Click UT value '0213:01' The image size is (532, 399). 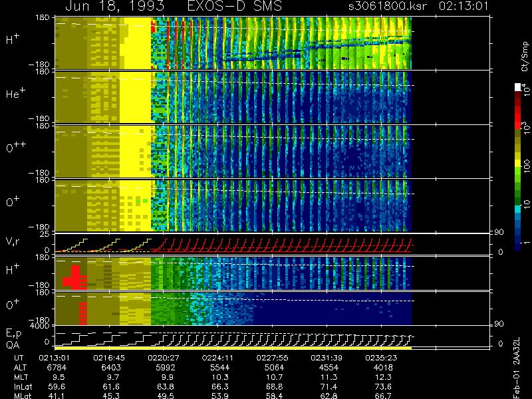point(53,358)
